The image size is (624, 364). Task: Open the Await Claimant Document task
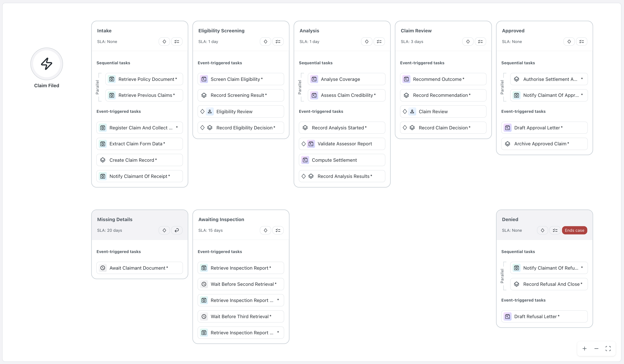click(x=140, y=268)
